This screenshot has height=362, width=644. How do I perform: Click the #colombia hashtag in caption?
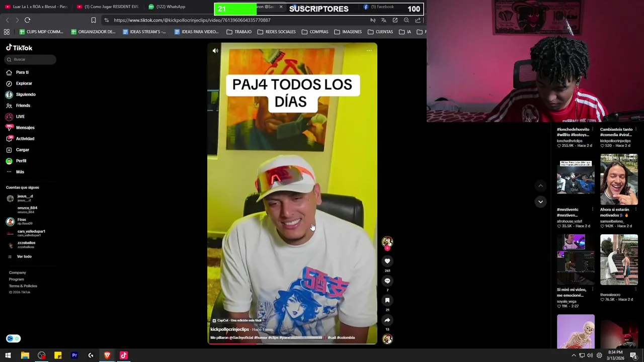(346, 338)
